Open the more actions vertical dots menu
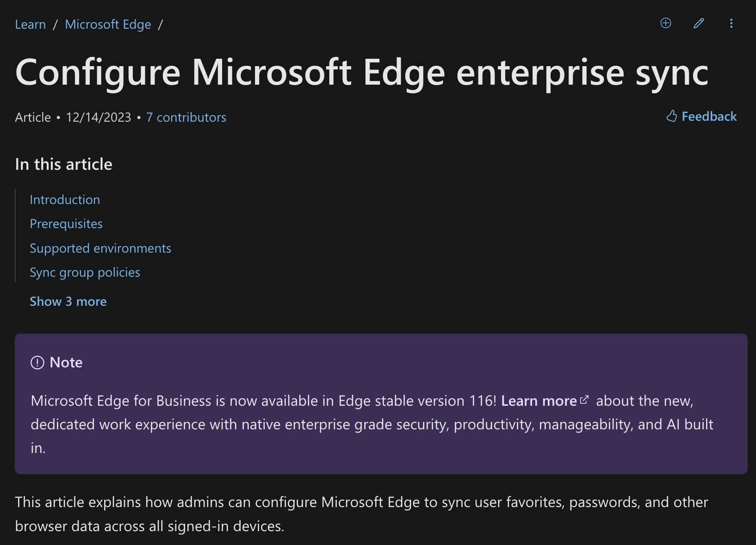This screenshot has width=756, height=545. tap(731, 23)
